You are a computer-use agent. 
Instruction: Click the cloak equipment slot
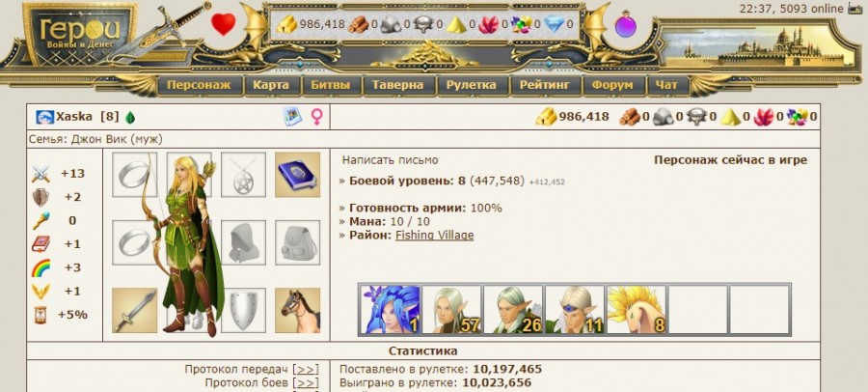coord(244,242)
